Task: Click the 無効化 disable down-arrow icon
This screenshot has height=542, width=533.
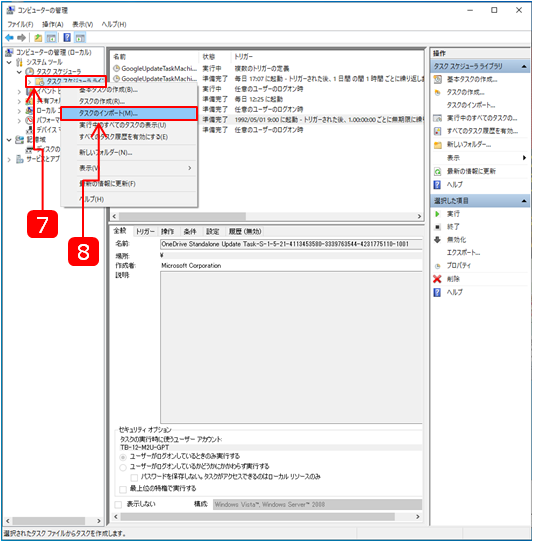Action: (437, 240)
